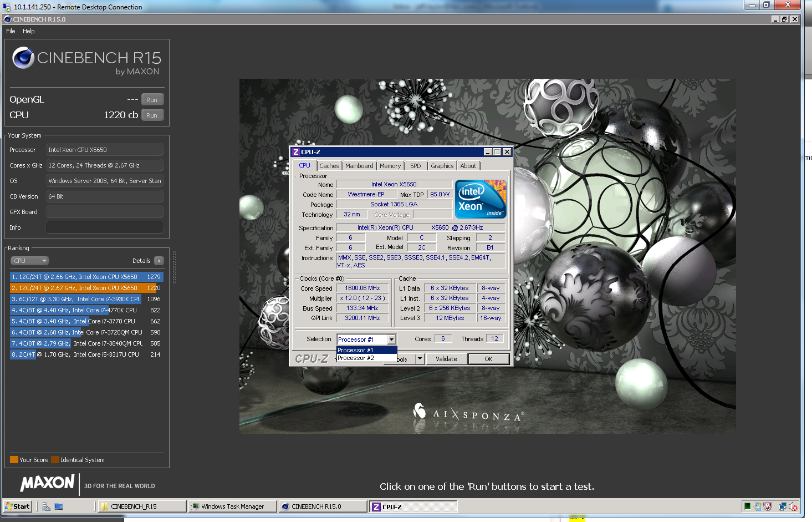Click the Show Desktop quick launch icon
Viewport: 812px width, 522px height.
coord(59,506)
